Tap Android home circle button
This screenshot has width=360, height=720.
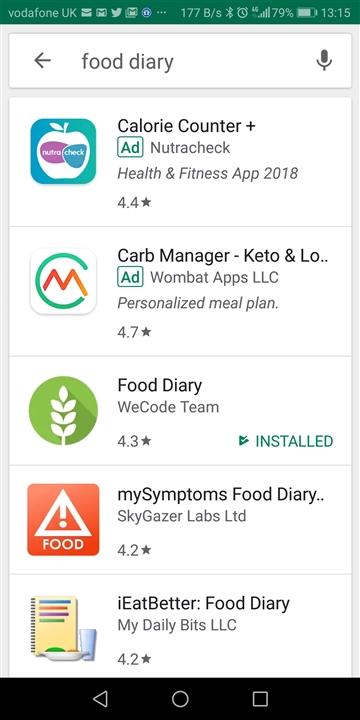pyautogui.click(x=180, y=699)
